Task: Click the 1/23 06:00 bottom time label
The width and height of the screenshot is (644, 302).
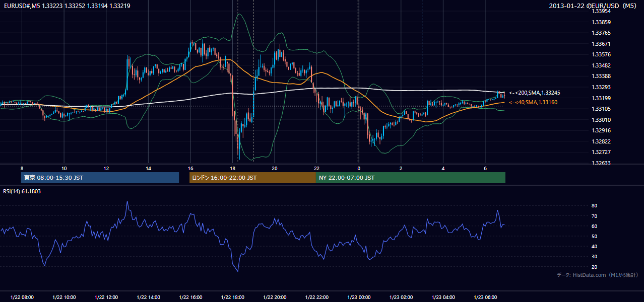Action: [485, 297]
